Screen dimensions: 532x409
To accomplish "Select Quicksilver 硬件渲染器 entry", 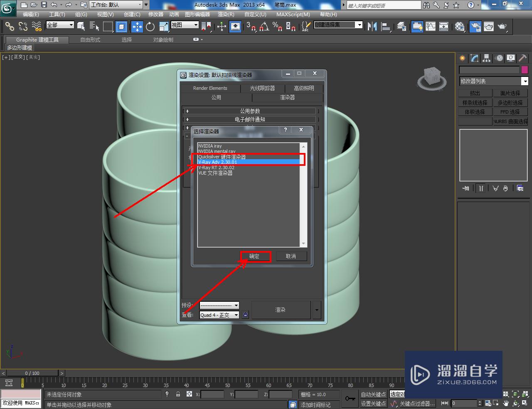I will coord(249,157).
